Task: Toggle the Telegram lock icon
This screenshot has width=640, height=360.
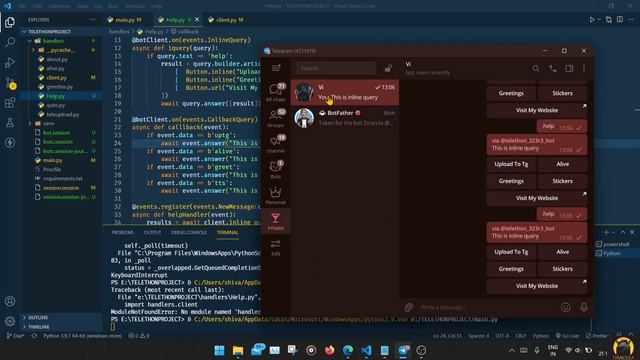Action: coord(388,68)
